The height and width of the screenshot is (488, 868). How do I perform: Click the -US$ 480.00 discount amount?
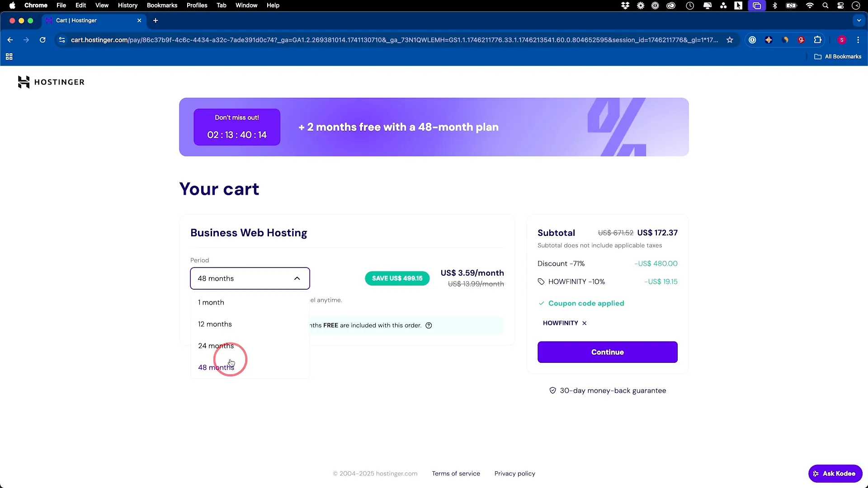tap(656, 263)
